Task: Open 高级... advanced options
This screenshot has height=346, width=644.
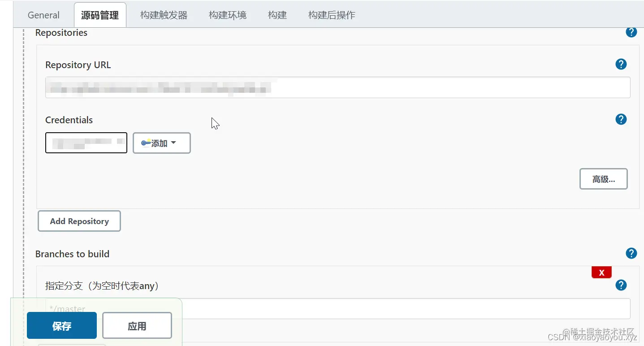Action: (603, 178)
